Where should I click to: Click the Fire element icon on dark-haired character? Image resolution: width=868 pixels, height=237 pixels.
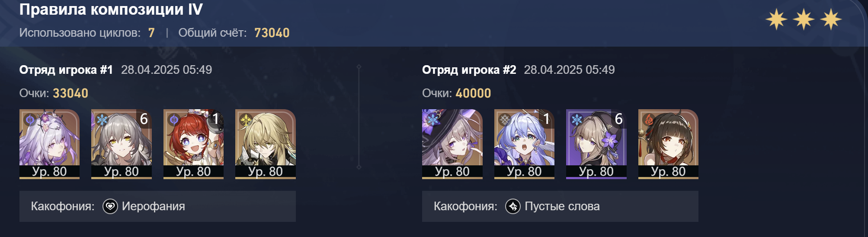point(649,120)
